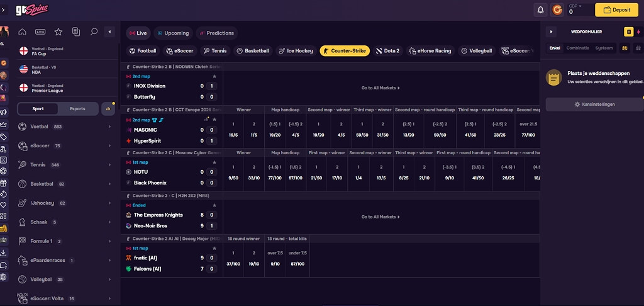Open the GBP currency dropdown

[x=575, y=6]
